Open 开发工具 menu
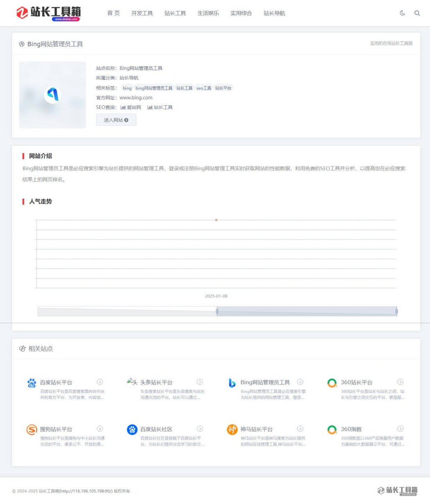 click(x=142, y=13)
